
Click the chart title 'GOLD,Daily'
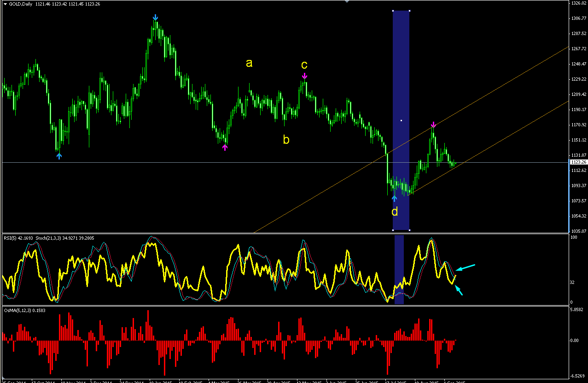(x=21, y=4)
